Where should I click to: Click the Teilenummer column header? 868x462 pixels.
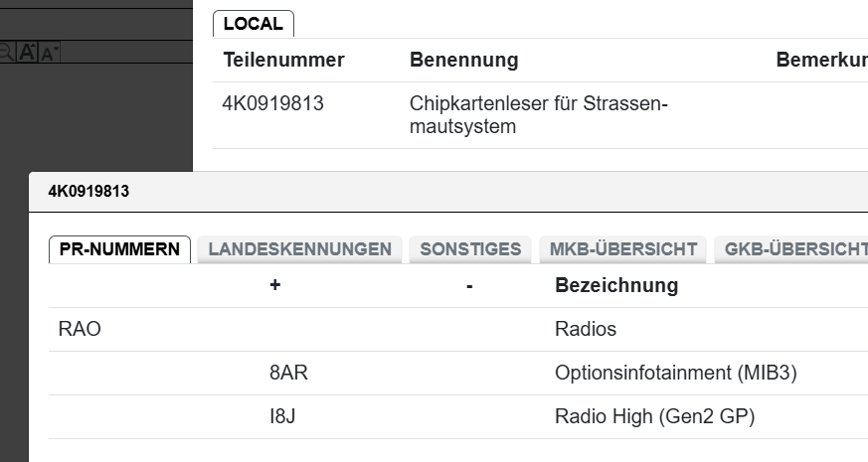coord(283,60)
